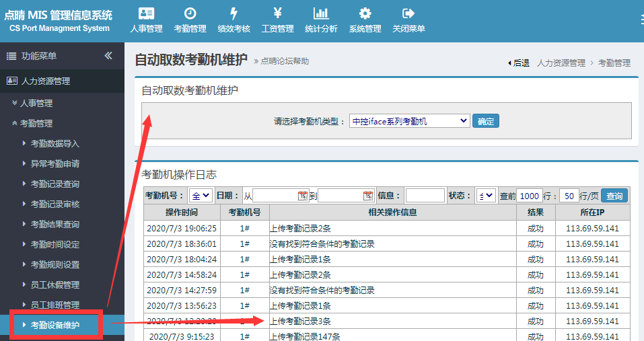Image resolution: width=644 pixels, height=341 pixels.
Task: Open 绩效考核 lightning icon
Action: 234,13
